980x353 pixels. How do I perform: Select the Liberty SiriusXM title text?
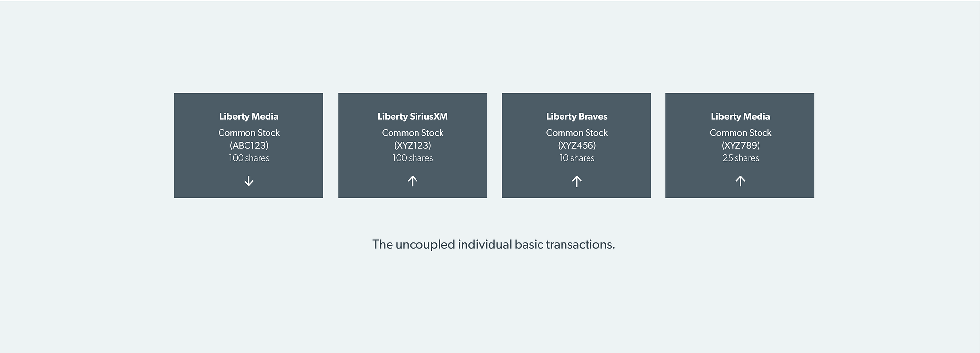pyautogui.click(x=413, y=117)
